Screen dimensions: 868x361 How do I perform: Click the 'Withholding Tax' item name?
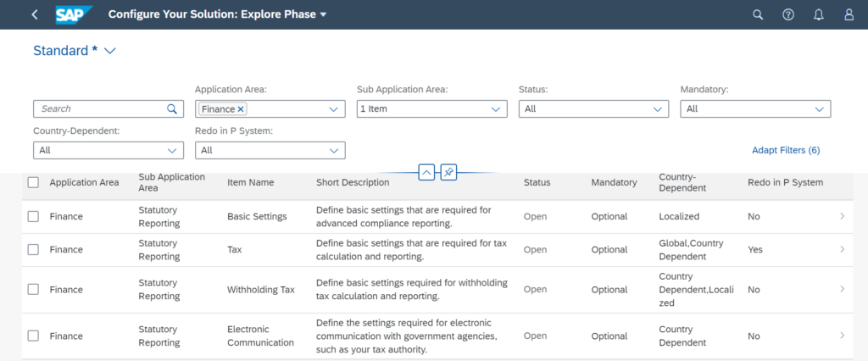tap(261, 289)
